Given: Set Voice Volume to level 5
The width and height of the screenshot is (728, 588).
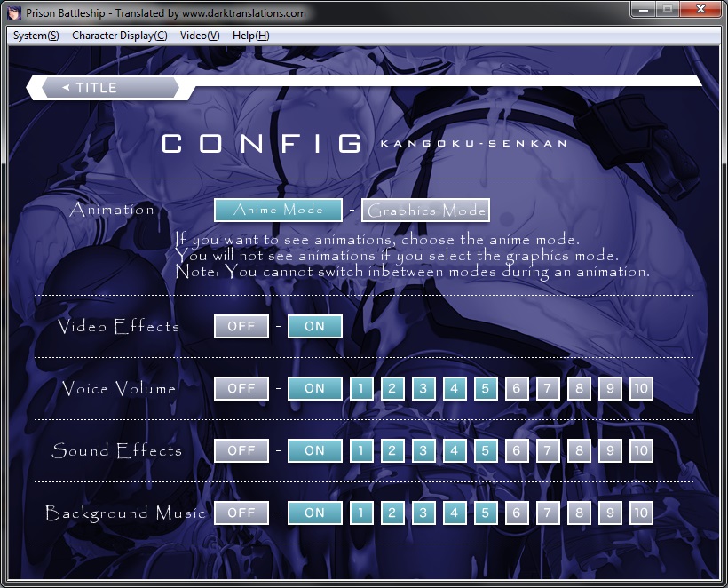Looking at the screenshot, I should [x=486, y=388].
